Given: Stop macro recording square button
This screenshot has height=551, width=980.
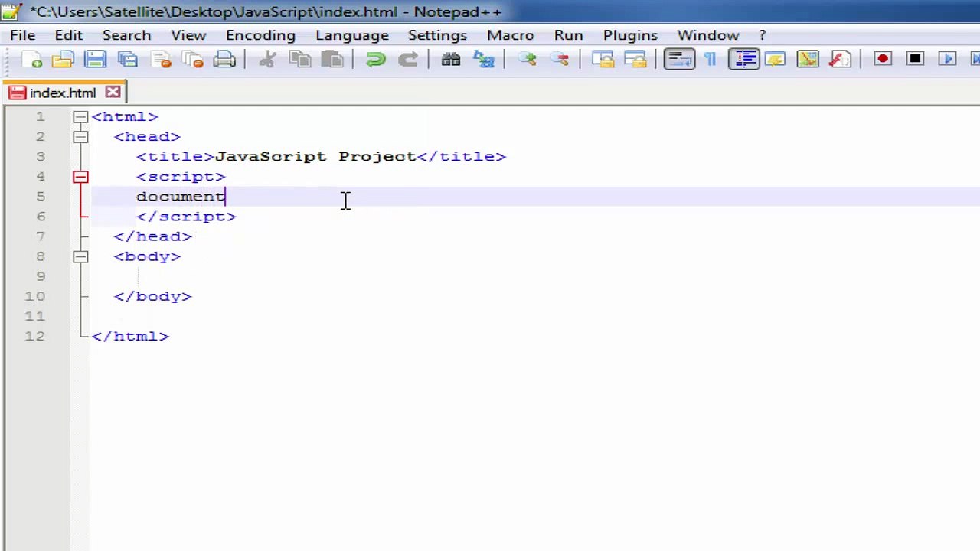Looking at the screenshot, I should click(915, 60).
